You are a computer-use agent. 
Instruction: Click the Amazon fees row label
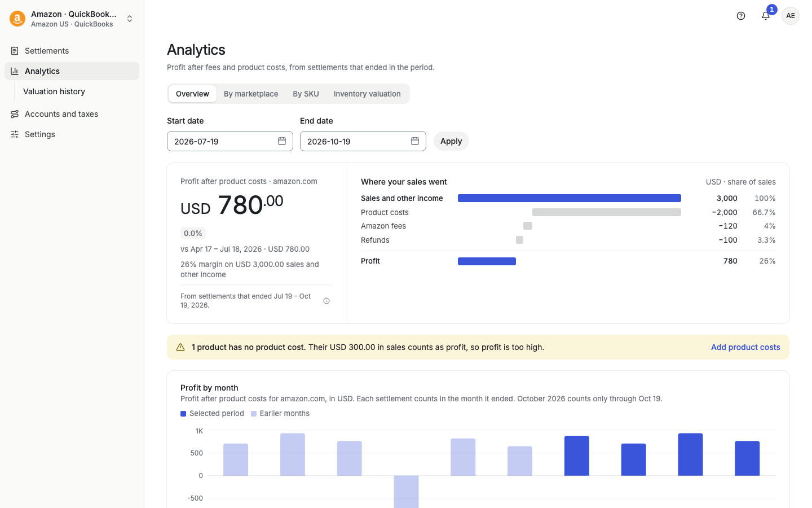coord(383,226)
